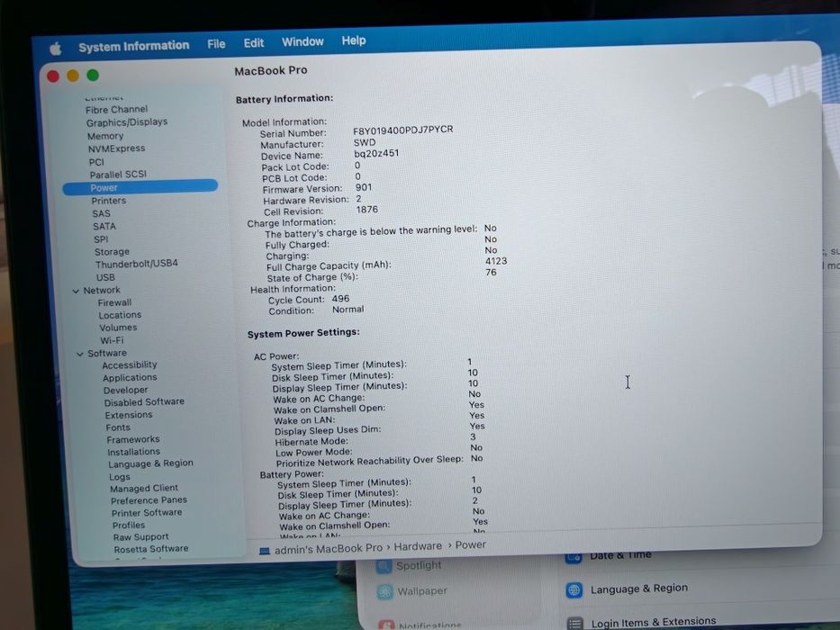Viewport: 840px width, 630px height.
Task: Select Frameworks under Software
Action: coord(133,439)
